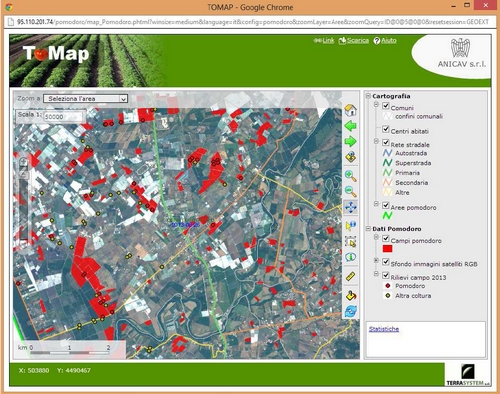Click the Scala 1: input field

tap(62, 117)
